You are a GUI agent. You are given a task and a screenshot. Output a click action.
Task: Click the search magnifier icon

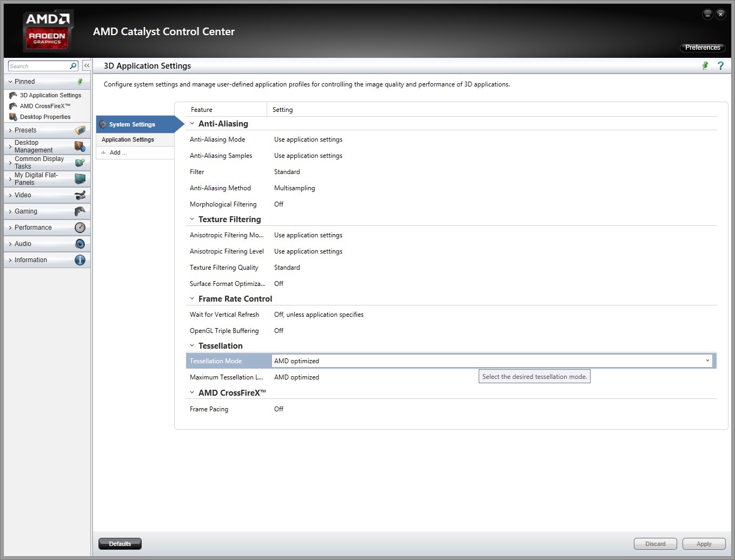click(x=74, y=66)
